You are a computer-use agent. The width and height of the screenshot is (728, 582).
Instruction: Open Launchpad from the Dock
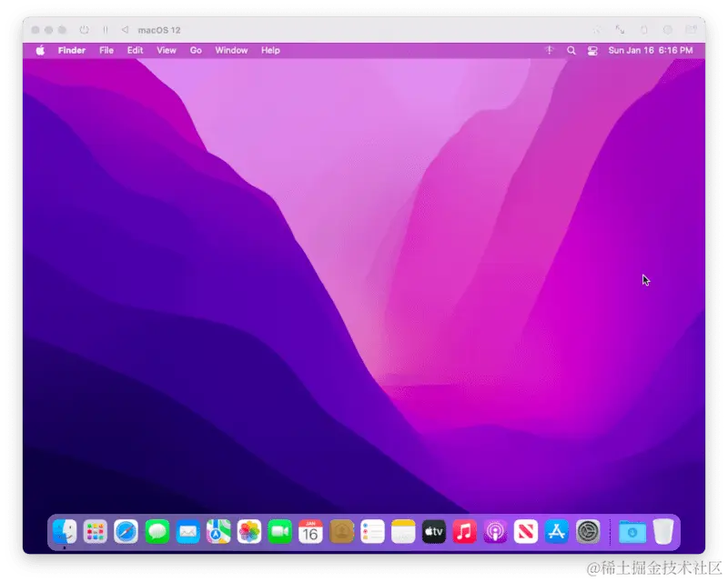pyautogui.click(x=96, y=531)
